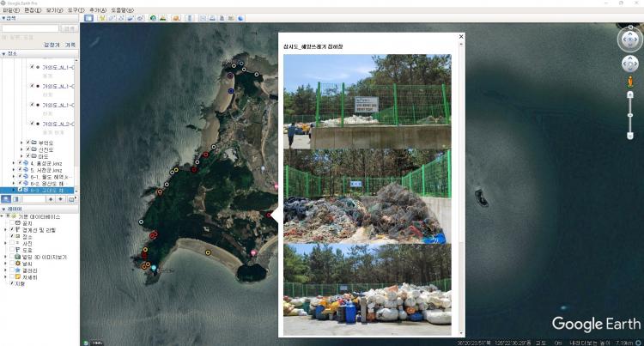Image resolution: width=644 pixels, height=346 pixels.
Task: Open the 파일(F) menu
Action: point(11,9)
